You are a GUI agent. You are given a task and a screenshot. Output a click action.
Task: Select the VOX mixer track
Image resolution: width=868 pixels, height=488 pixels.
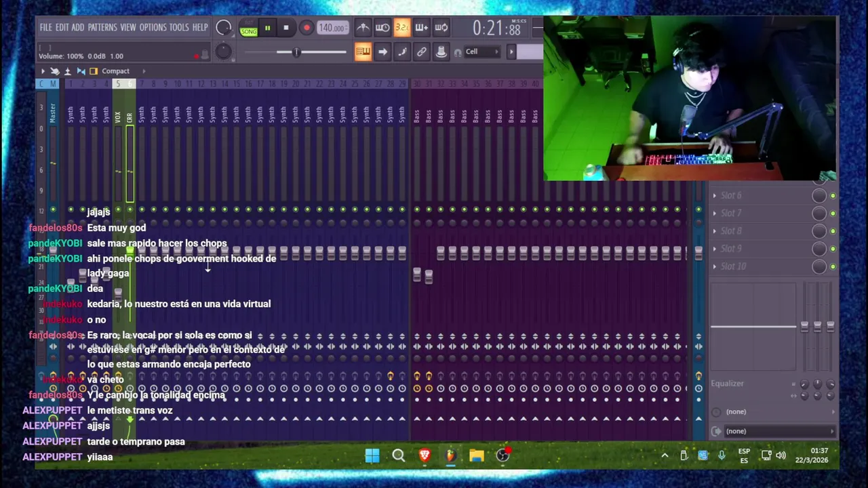[117, 117]
